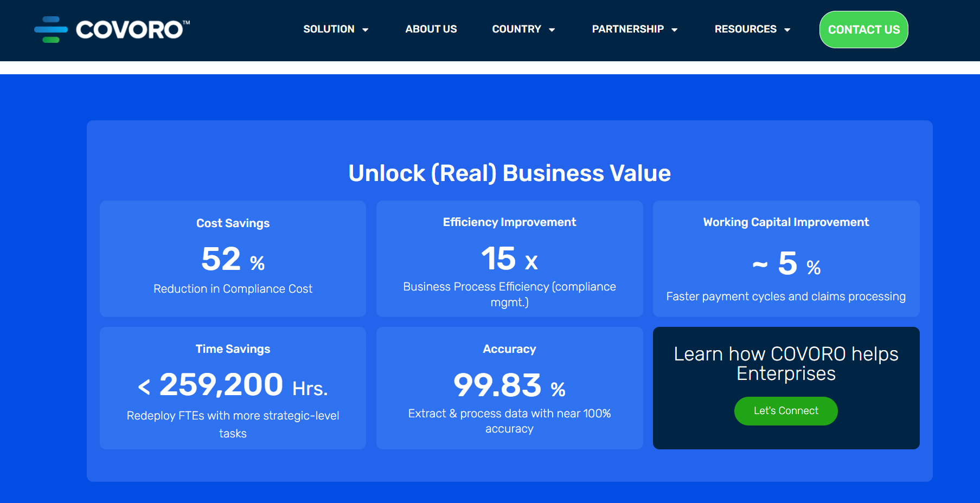
Task: Open the Solution menu item
Action: 329,29
